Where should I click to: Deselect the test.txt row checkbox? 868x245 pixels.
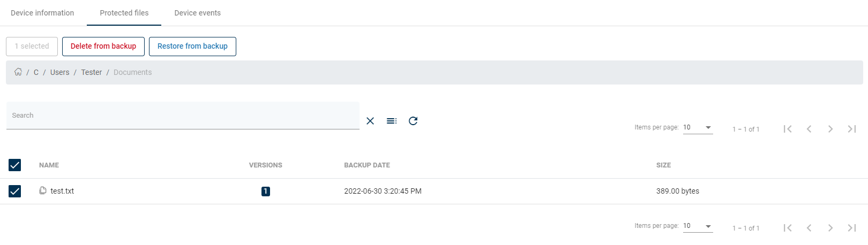coord(15,191)
